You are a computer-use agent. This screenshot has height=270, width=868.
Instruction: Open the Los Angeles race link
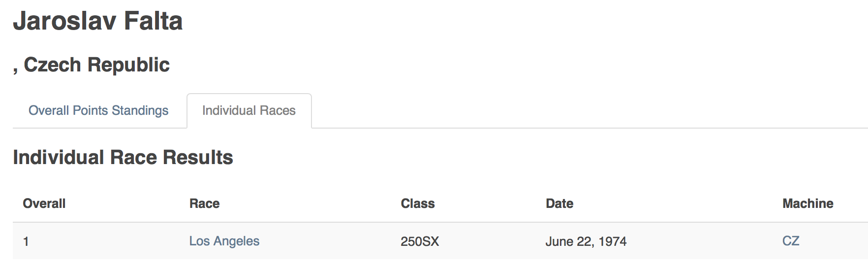[x=224, y=241]
